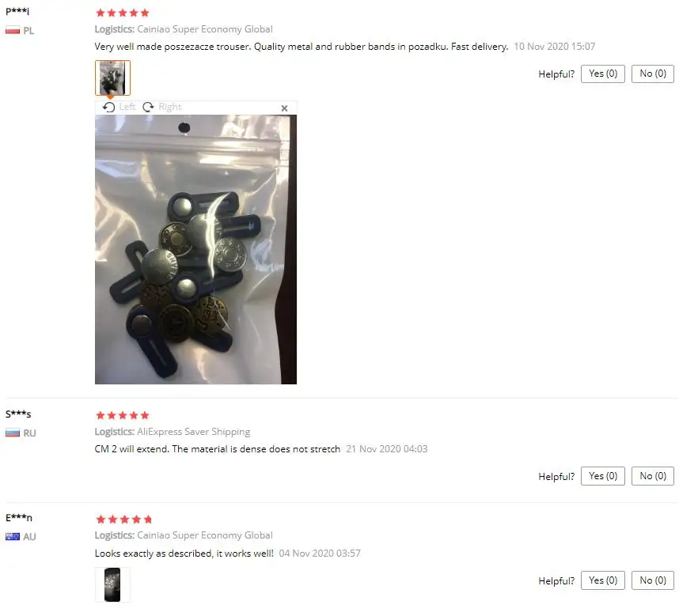This screenshot has width=679, height=616.
Task: Open E***n's review photo thumbnail
Action: point(112,585)
